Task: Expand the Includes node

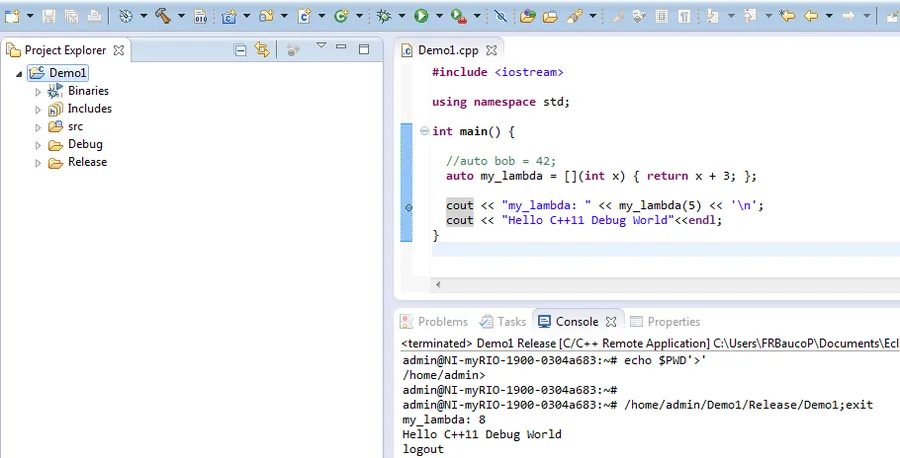Action: point(38,110)
